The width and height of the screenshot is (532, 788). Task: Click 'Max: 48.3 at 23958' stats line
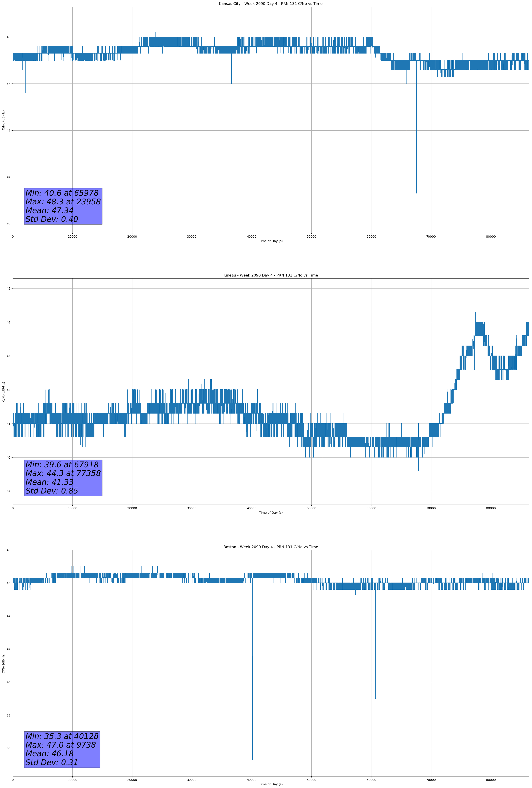[x=63, y=202]
